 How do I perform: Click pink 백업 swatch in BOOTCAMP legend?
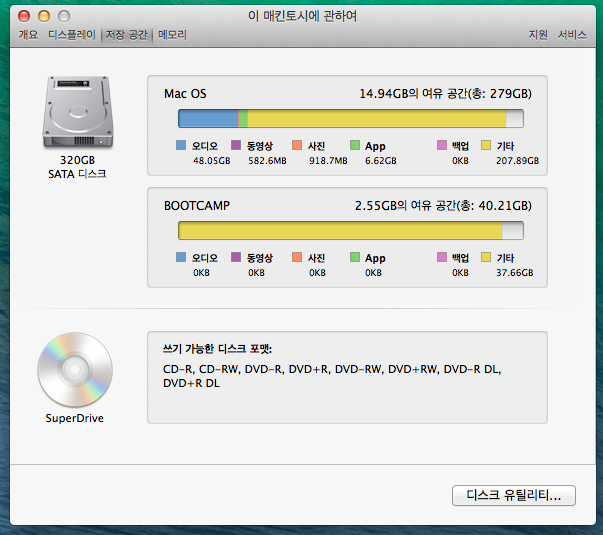coord(442,258)
